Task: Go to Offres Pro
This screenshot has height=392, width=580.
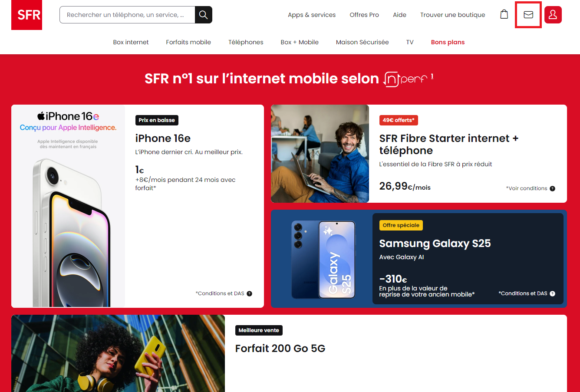Action: (364, 15)
